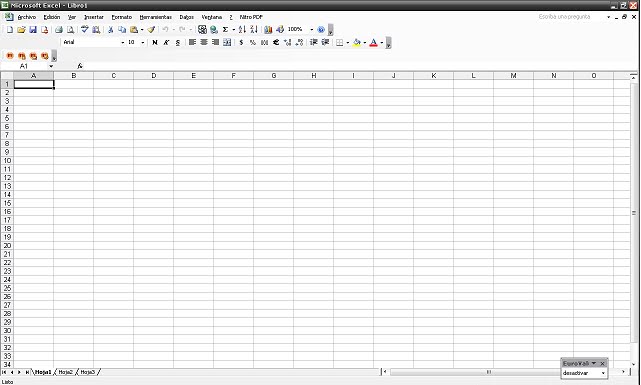Switch to the Hoja2 sheet tab
The width and height of the screenshot is (641, 385).
(x=65, y=372)
